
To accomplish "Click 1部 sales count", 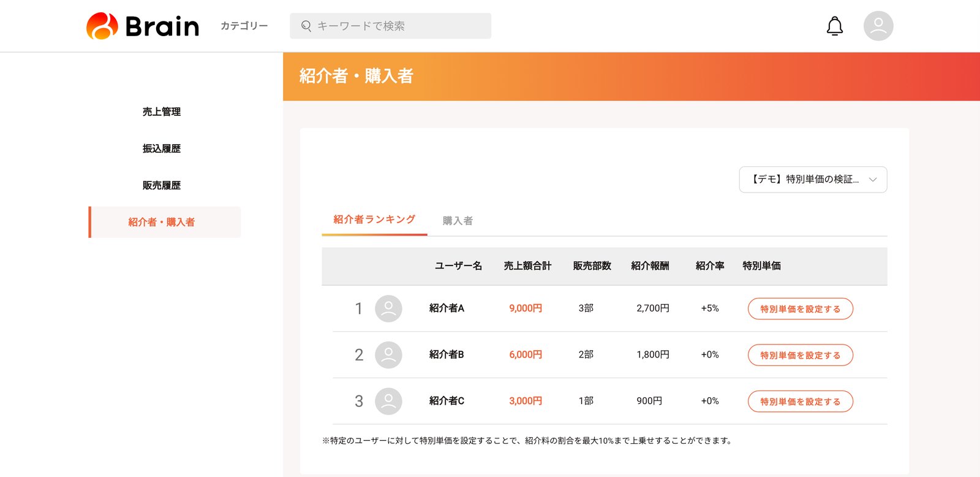I will 586,400.
